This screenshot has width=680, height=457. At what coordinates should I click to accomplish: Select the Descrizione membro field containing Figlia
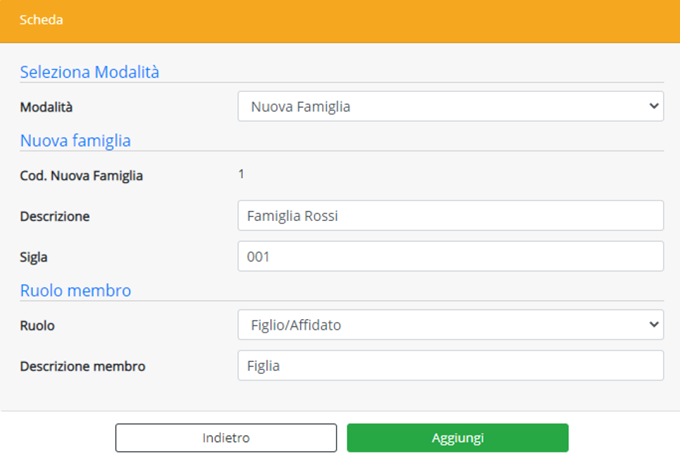pos(450,366)
